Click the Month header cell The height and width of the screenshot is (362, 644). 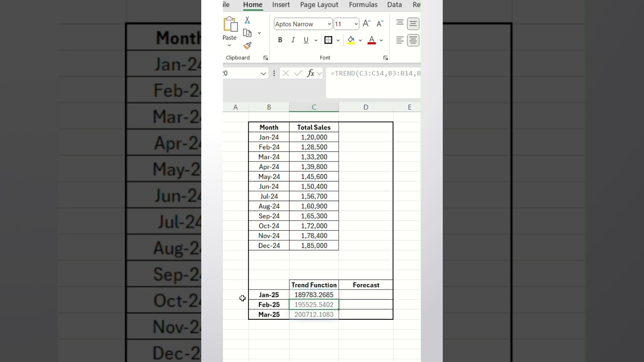coord(269,127)
